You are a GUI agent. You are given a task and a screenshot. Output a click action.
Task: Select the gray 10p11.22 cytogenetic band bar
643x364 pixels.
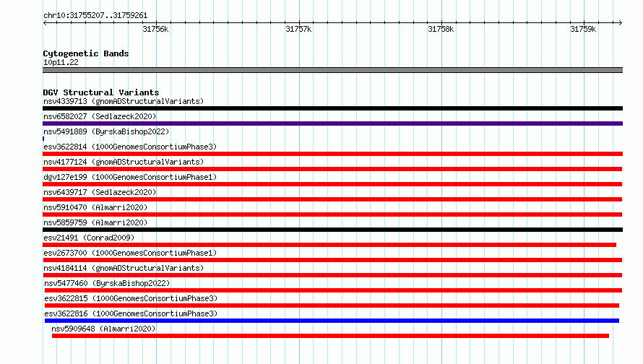click(332, 70)
